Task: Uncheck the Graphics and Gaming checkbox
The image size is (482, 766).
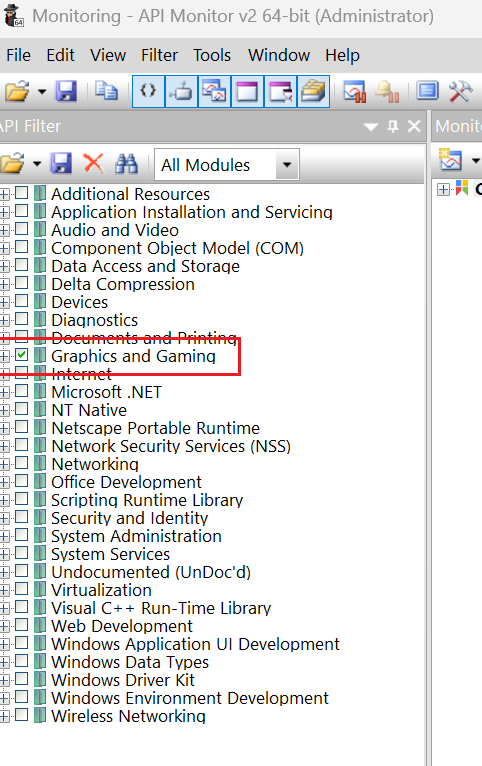Action: pos(21,355)
